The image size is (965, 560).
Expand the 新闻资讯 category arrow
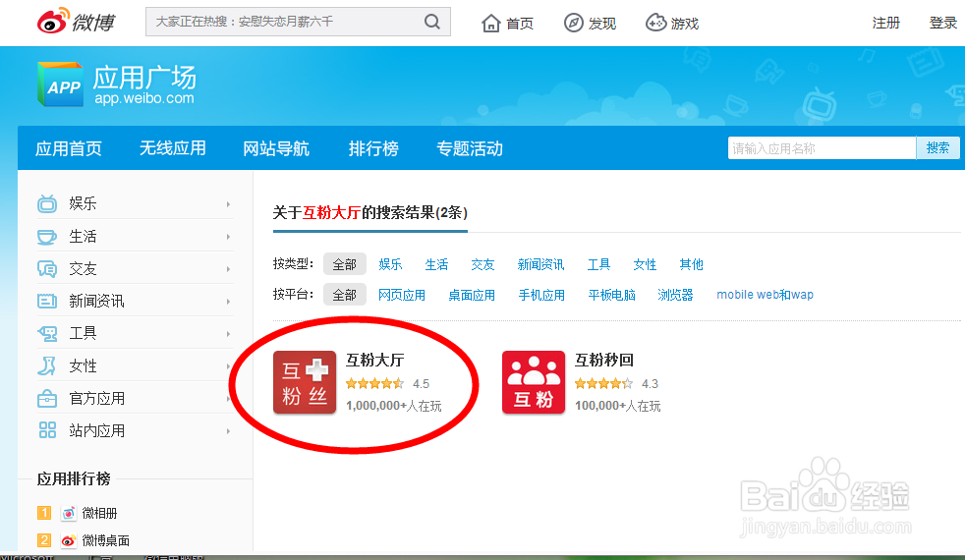[x=228, y=301]
